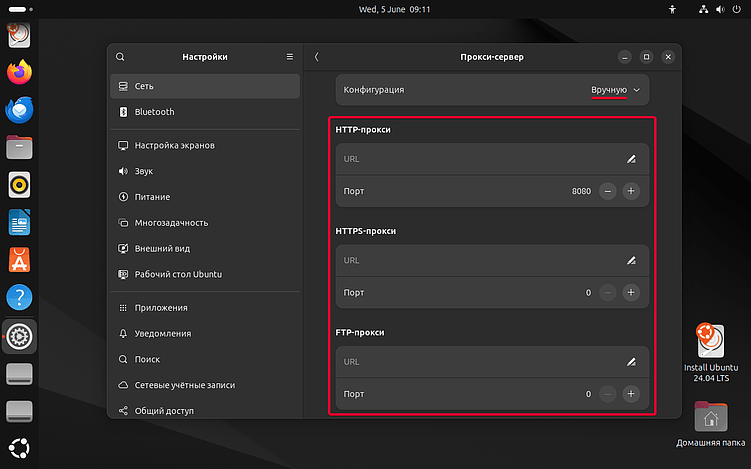
Task: Open the system status menu in top bar
Action: coord(718,9)
